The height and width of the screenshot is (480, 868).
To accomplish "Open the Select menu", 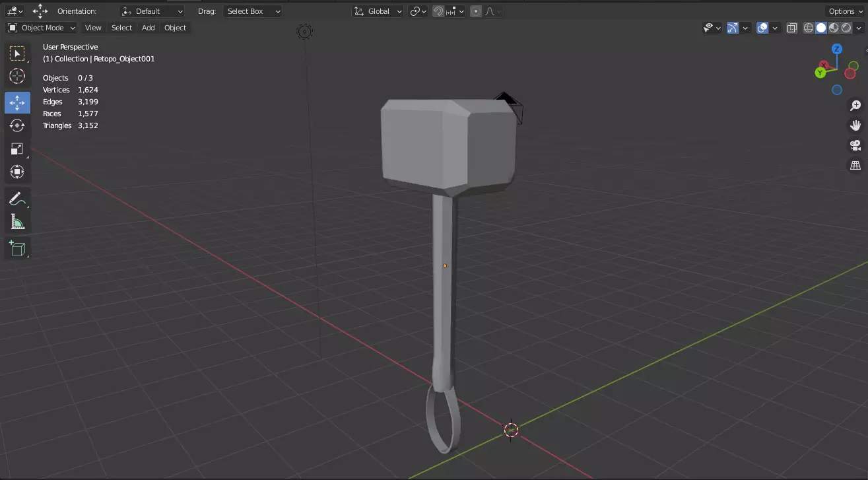I will (121, 28).
